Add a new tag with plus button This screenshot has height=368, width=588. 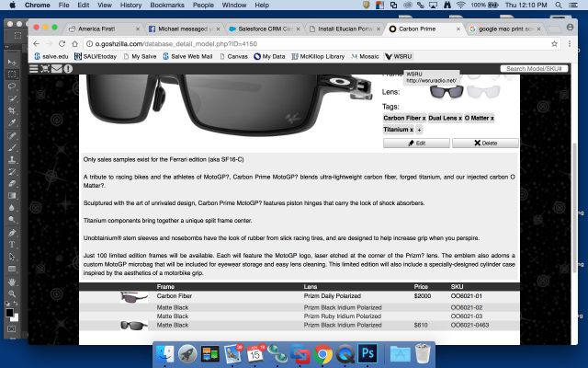[419, 130]
